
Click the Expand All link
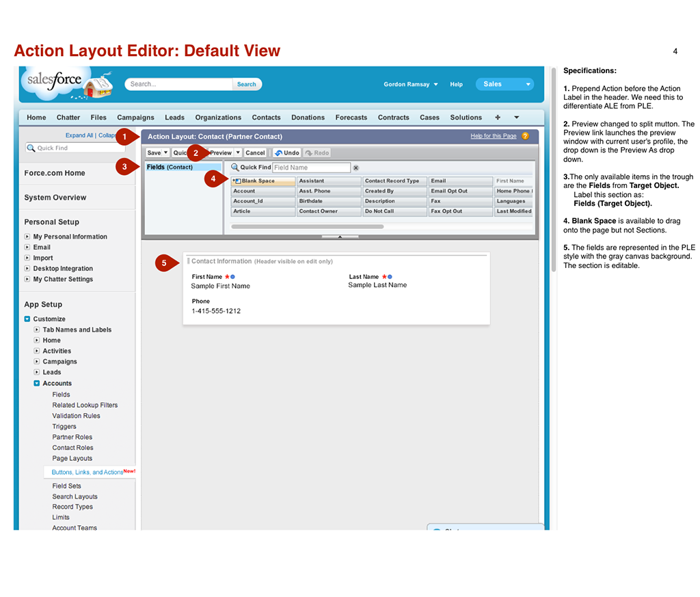(79, 135)
